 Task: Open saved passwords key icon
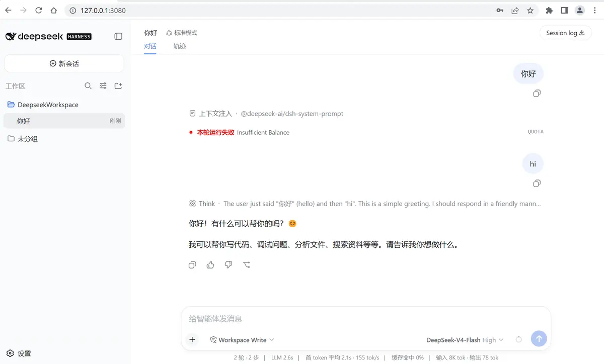tap(500, 10)
